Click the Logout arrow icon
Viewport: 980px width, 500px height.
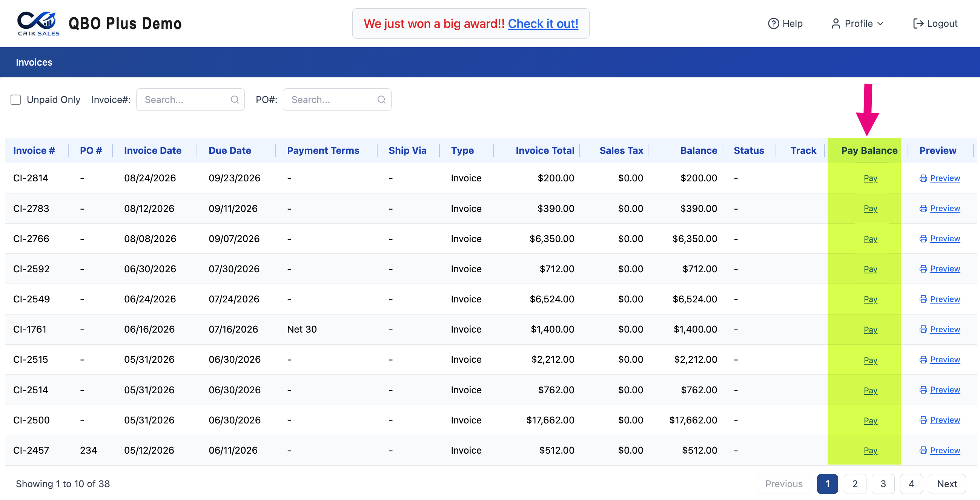(x=918, y=24)
